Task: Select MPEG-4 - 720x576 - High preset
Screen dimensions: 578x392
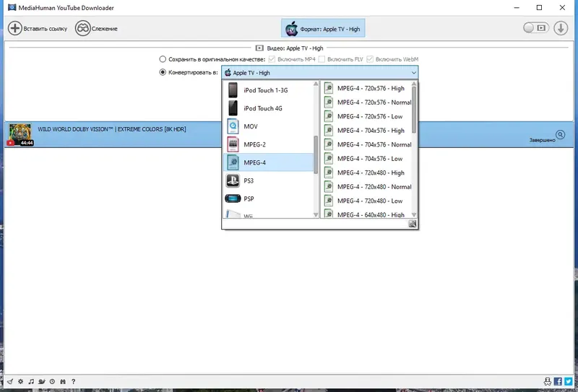Action: coord(367,88)
